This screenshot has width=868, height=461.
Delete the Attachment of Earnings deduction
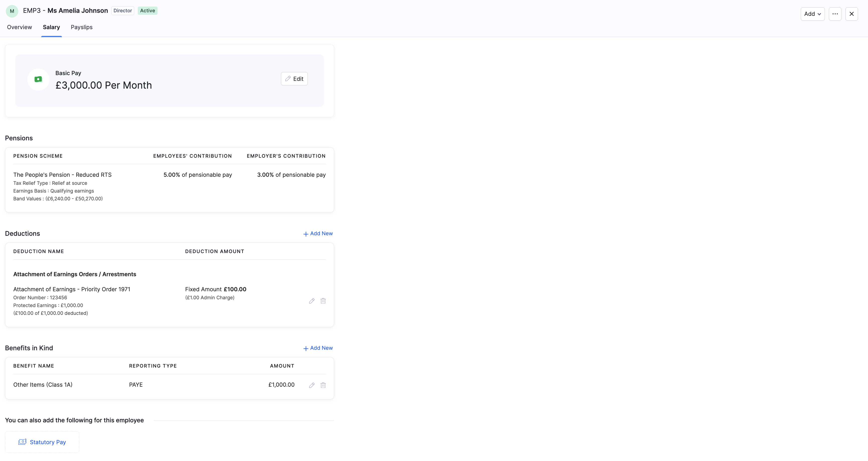click(x=323, y=301)
